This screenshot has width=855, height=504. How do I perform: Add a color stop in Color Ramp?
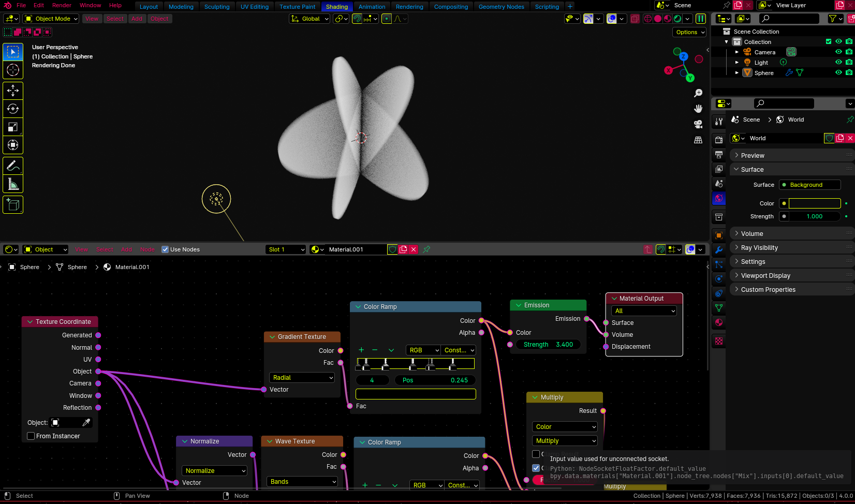[361, 350]
